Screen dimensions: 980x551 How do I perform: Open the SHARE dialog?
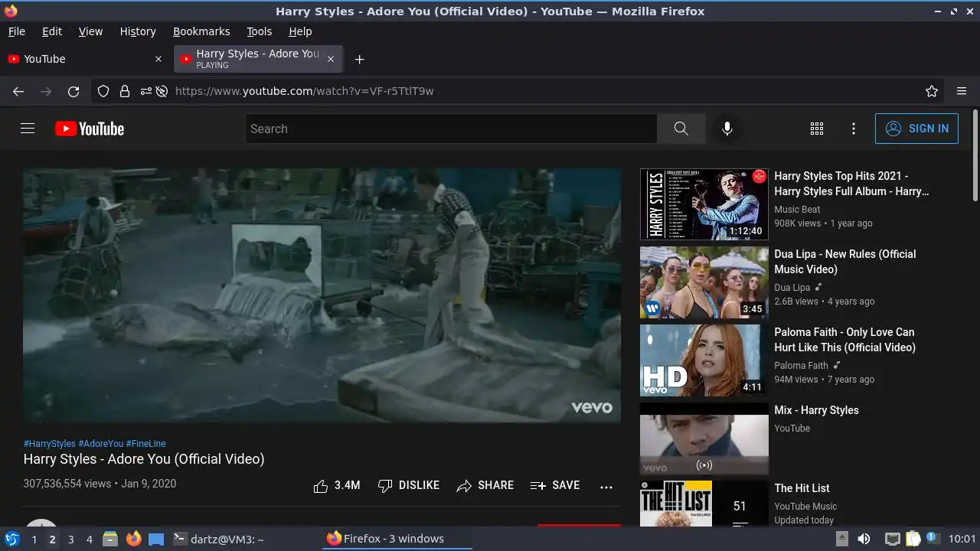pos(485,485)
